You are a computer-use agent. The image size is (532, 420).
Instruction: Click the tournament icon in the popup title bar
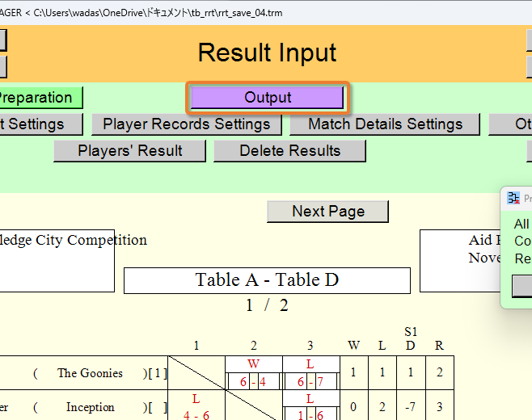[513, 198]
